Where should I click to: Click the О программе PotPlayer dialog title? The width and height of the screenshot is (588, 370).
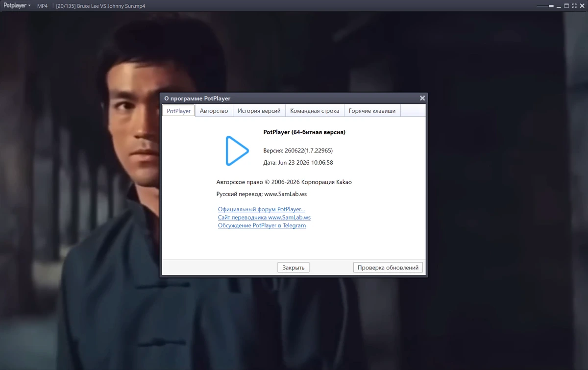[197, 98]
